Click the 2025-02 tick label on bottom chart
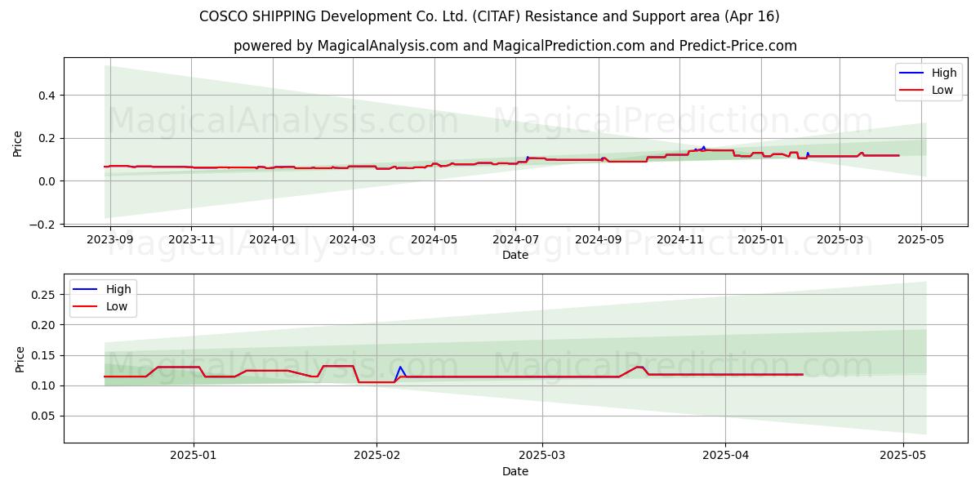The width and height of the screenshot is (980, 490). pos(376,456)
